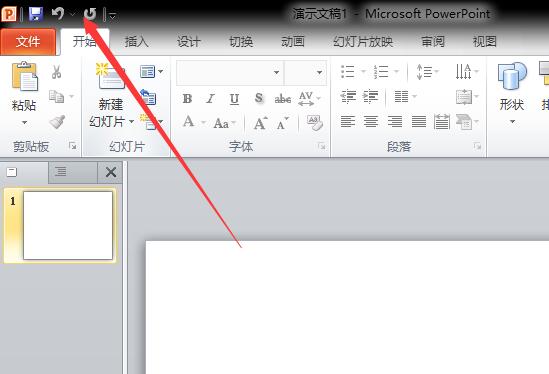Open the slide Section dropdown
Image resolution: width=549 pixels, height=374 pixels.
(151, 122)
